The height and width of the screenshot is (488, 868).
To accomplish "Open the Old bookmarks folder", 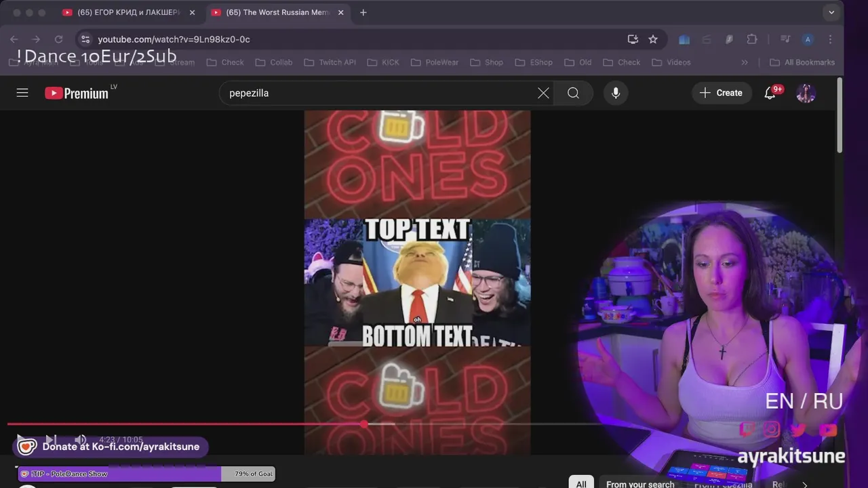I will [x=578, y=62].
